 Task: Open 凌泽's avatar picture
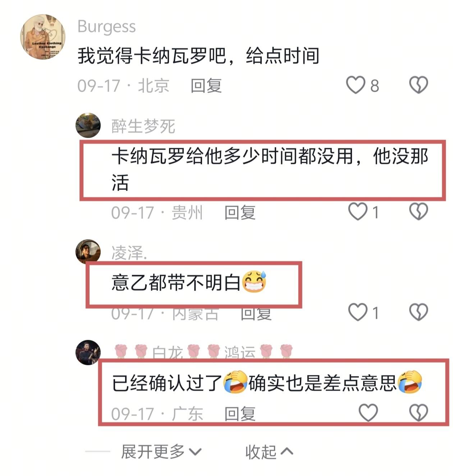pyautogui.click(x=88, y=252)
